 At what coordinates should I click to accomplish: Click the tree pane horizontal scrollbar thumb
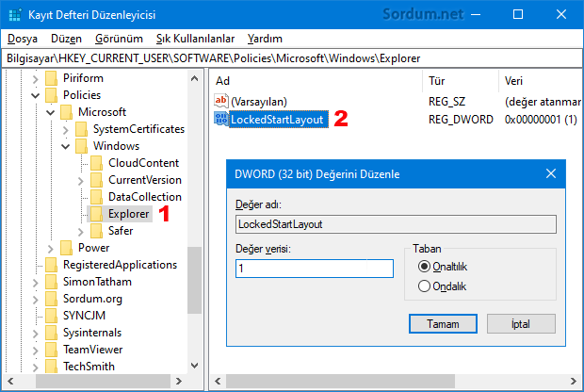pos(104,382)
